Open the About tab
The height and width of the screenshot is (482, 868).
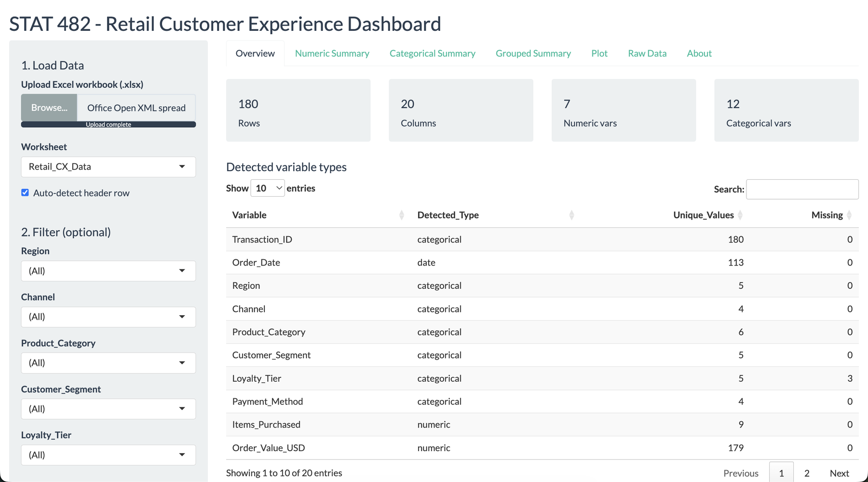click(x=699, y=54)
